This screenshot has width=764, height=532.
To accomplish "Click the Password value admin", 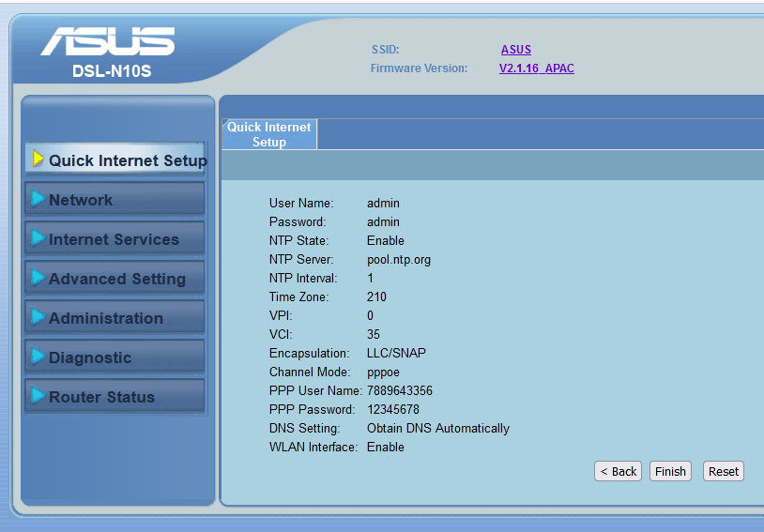I will 383,221.
